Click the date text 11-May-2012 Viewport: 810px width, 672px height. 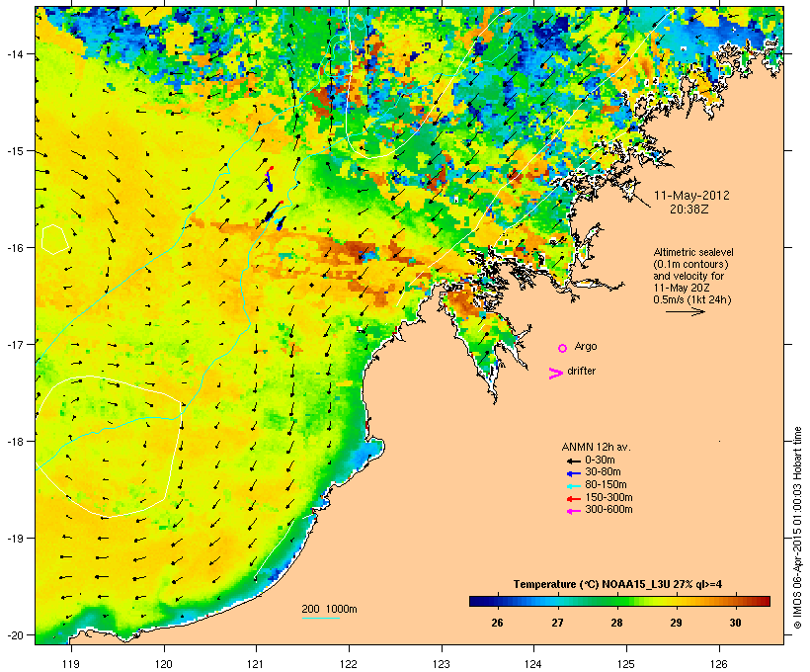691,196
